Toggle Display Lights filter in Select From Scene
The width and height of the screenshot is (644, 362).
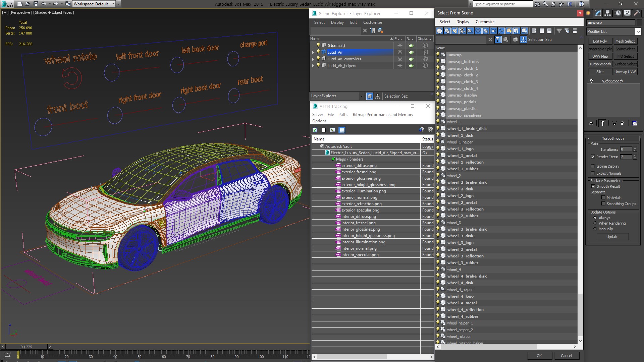click(455, 31)
